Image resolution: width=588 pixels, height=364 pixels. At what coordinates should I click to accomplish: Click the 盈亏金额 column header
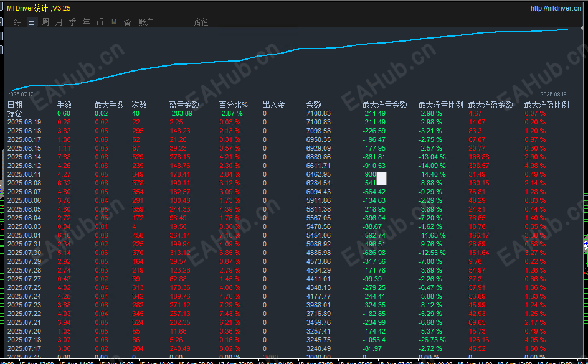[x=184, y=105]
